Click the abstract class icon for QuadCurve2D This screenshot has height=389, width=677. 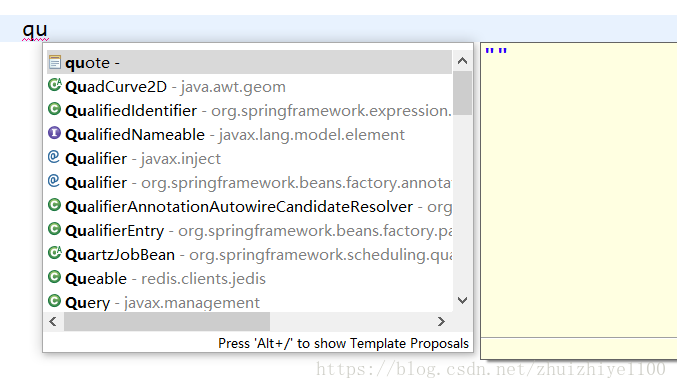(x=55, y=85)
